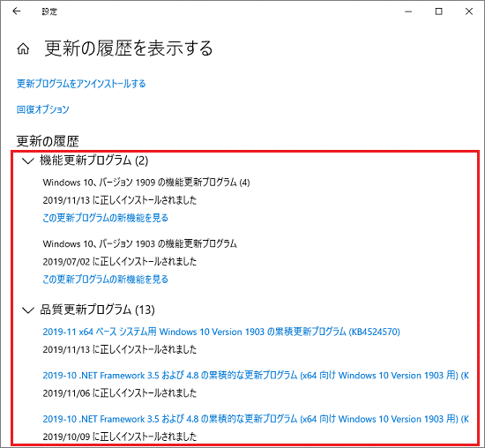Open the new-features link under version 1903
This screenshot has height=448, width=485.
point(106,280)
